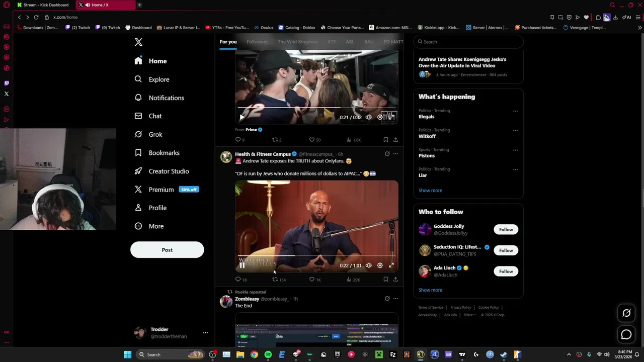Open settings gear on Andrew Tate video
The image size is (644, 362).
(x=380, y=265)
